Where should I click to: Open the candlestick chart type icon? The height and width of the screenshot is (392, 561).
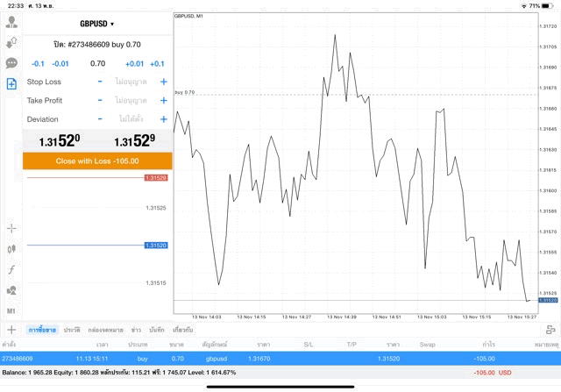point(11,249)
